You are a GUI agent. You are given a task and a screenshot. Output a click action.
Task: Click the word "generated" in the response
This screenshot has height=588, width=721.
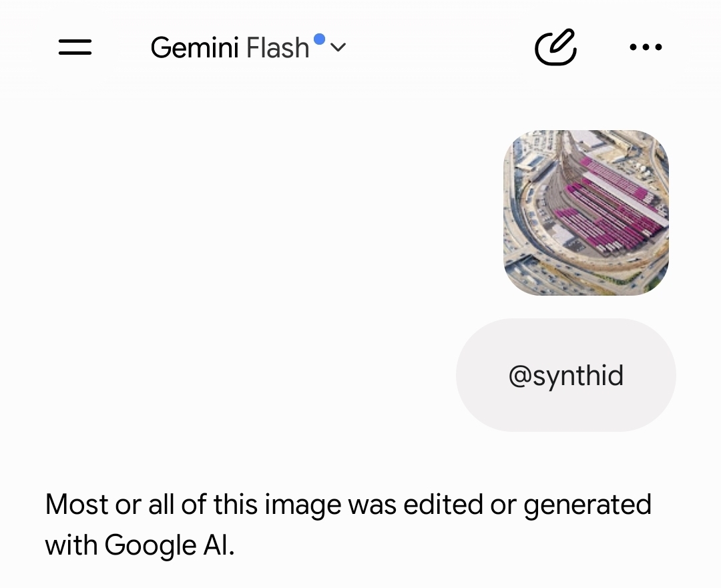coord(587,506)
